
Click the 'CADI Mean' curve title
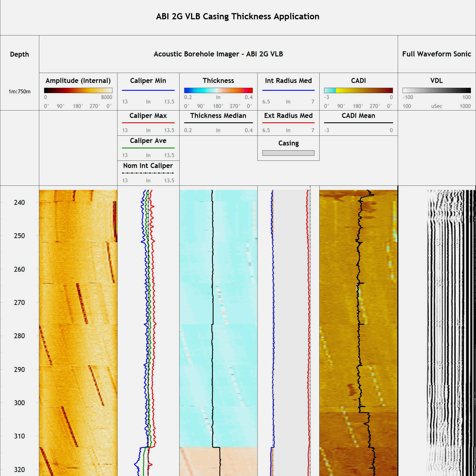[359, 116]
